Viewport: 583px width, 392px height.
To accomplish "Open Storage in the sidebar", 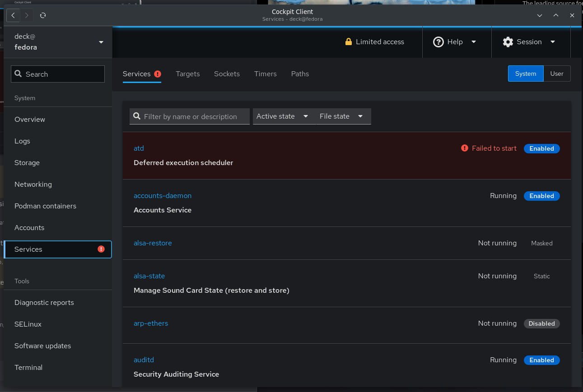I will click(58, 163).
